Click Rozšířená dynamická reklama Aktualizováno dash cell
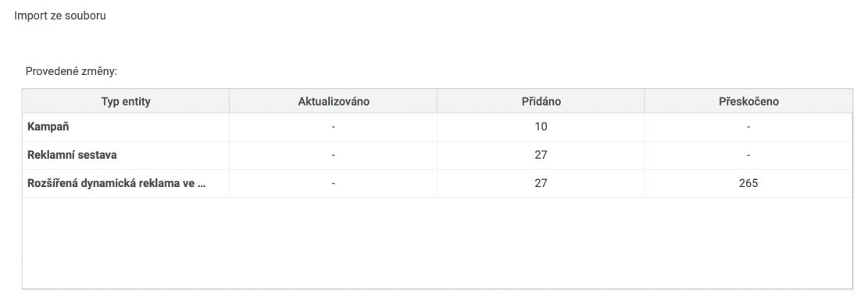Viewport: 868px width, 298px height. coord(334,183)
